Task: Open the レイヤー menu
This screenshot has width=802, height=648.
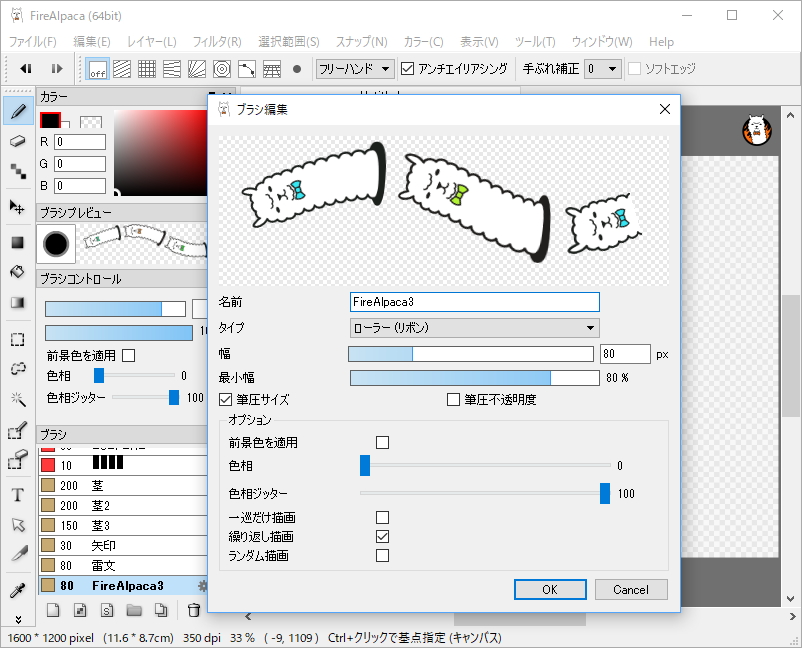Action: [151, 42]
